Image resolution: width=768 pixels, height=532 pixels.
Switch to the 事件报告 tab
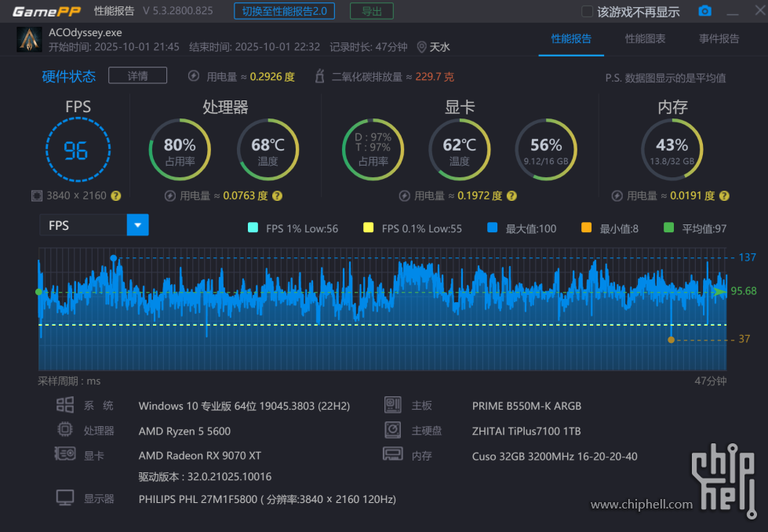pos(719,38)
